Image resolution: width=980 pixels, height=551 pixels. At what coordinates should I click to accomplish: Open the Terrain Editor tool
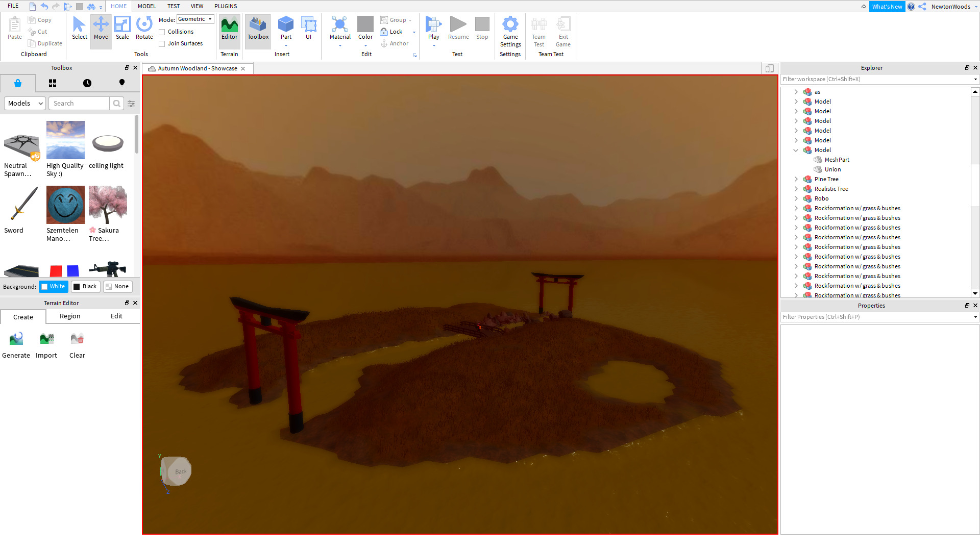coord(229,28)
